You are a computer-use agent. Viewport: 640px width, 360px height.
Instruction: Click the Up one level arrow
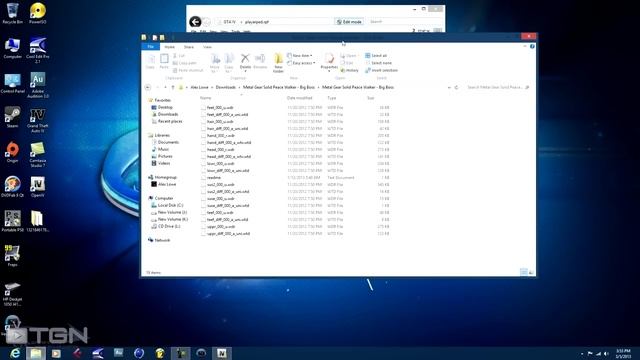click(173, 87)
